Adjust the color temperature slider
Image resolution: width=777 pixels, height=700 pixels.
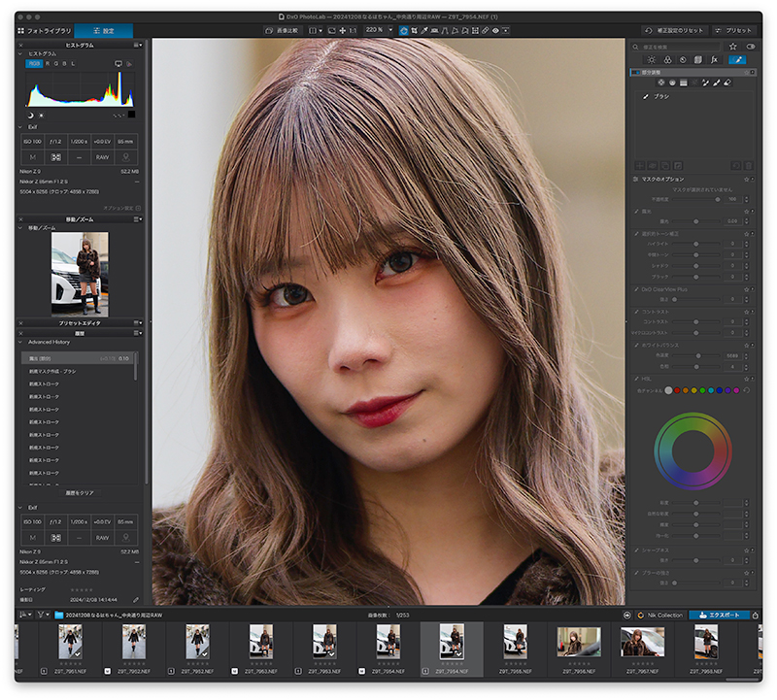point(696,355)
